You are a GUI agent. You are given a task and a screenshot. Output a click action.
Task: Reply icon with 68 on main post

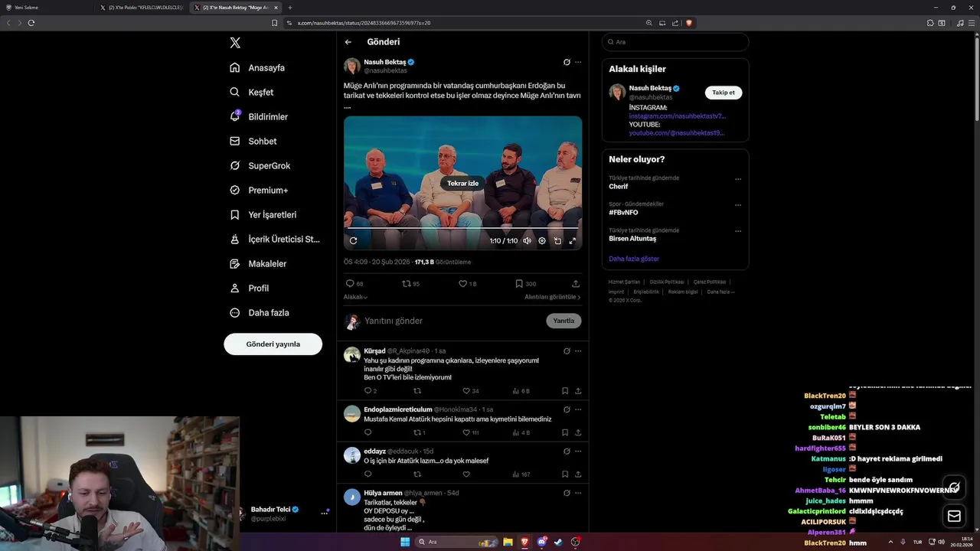pyautogui.click(x=354, y=283)
